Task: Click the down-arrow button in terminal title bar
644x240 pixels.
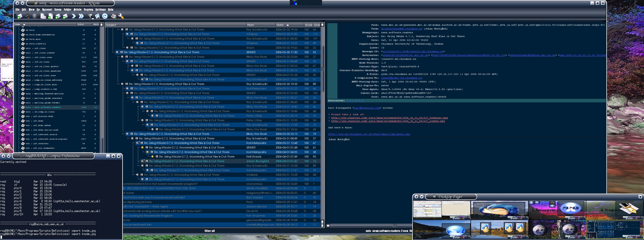Action: pyautogui.click(x=8, y=156)
